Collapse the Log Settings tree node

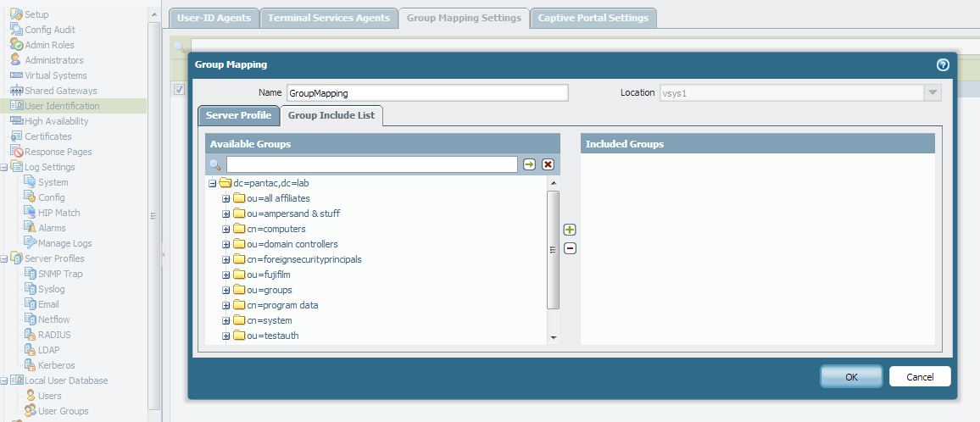4,167
